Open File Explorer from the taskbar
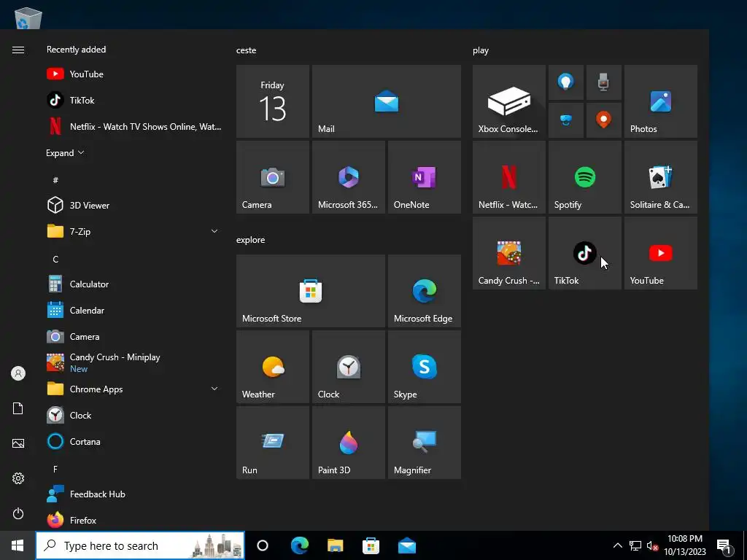 coord(336,545)
